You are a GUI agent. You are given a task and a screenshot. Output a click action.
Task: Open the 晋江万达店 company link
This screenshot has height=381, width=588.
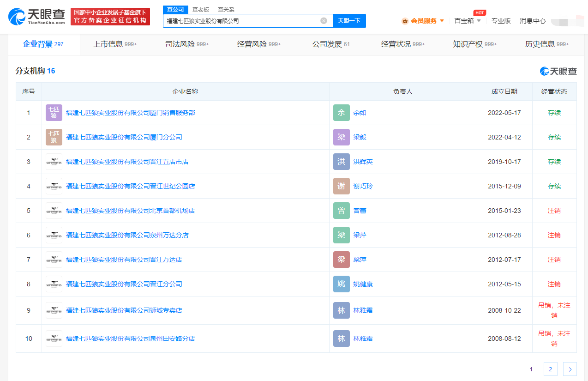124,260
